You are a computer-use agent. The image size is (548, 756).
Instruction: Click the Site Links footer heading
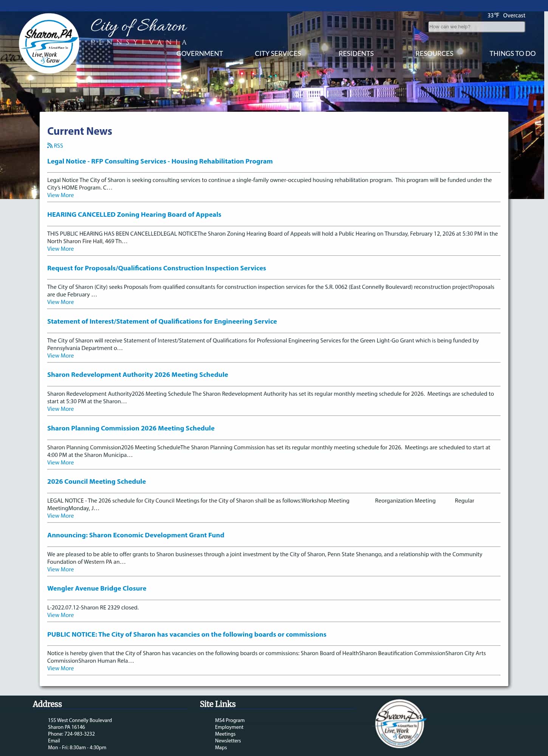tap(218, 704)
